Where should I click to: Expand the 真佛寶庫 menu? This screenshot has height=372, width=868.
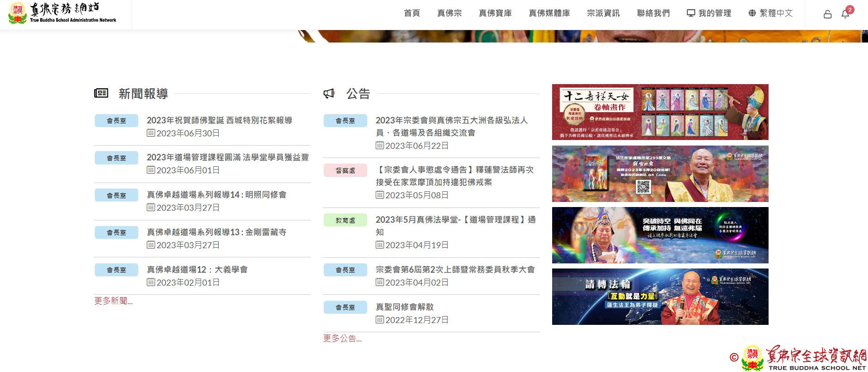495,13
